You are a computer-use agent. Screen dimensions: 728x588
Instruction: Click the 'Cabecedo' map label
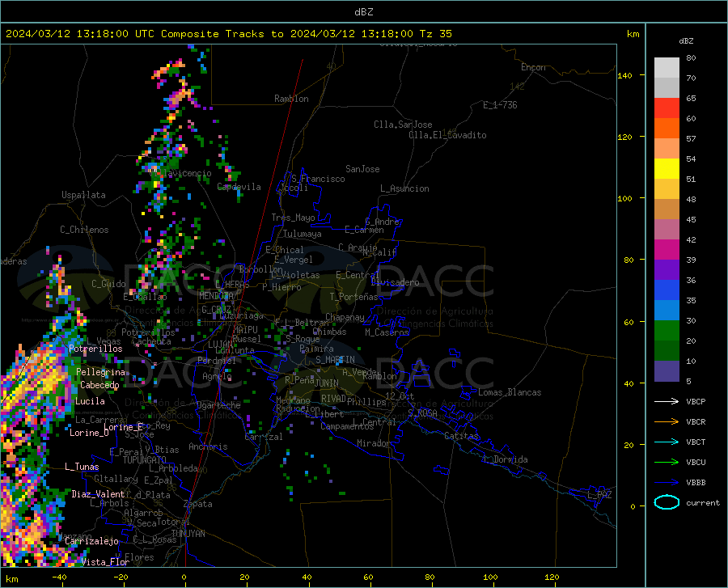point(99,385)
